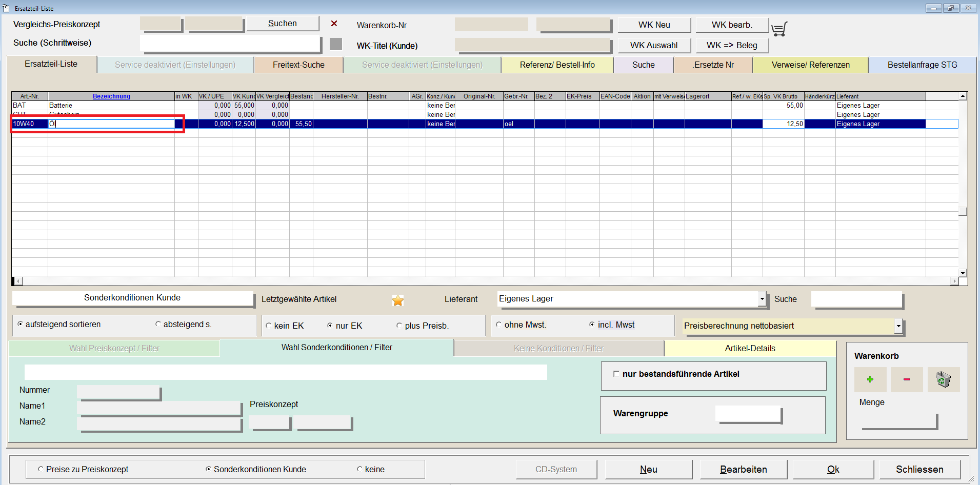Image resolution: width=980 pixels, height=485 pixels.
Task: Click the Bearbeiten button
Action: [744, 469]
